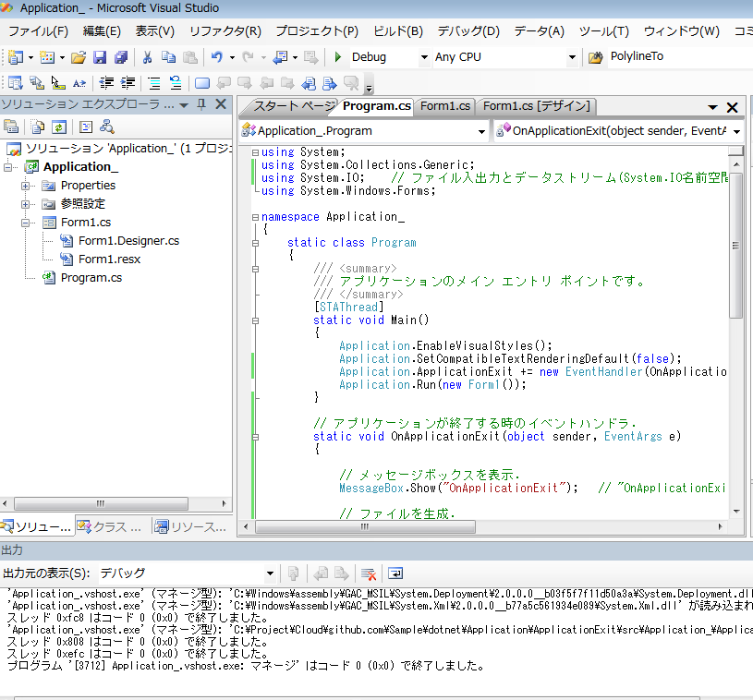The height and width of the screenshot is (700, 753).
Task: Comment out the selected lines icon
Action: click(x=154, y=83)
